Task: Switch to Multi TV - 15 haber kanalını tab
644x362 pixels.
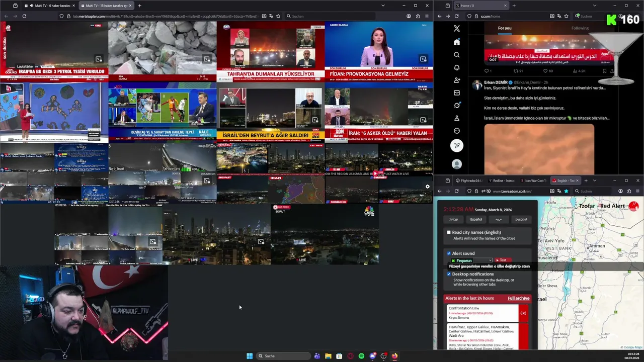Action: pyautogui.click(x=107, y=6)
